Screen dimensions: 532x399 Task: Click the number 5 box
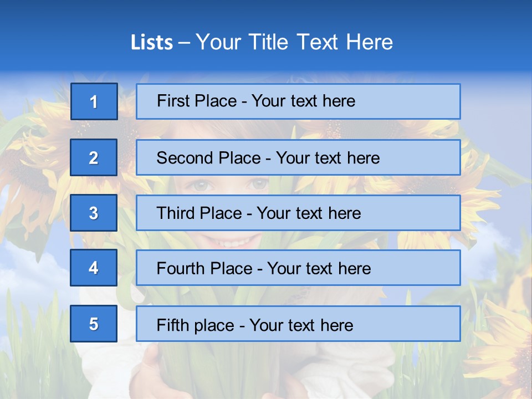(x=94, y=324)
